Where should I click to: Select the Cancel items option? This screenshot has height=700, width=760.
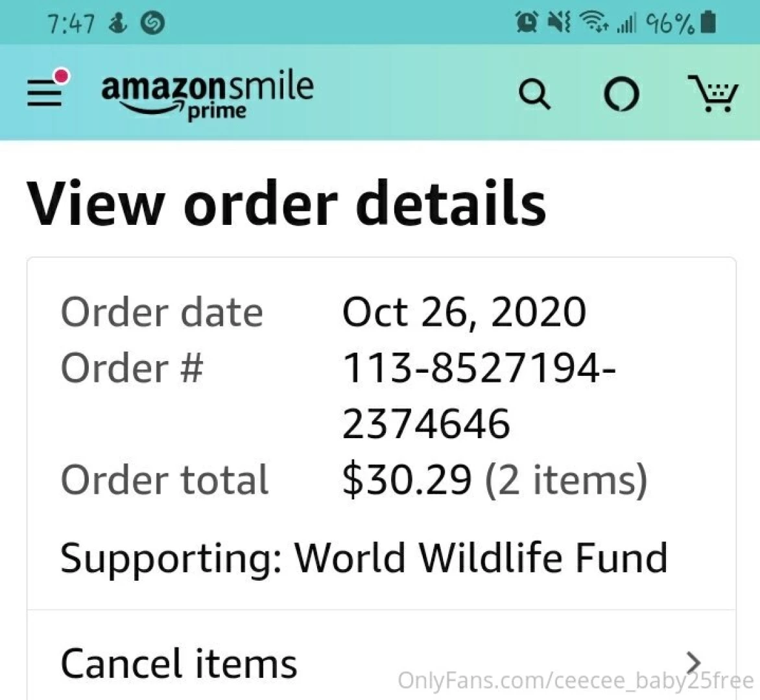[179, 664]
